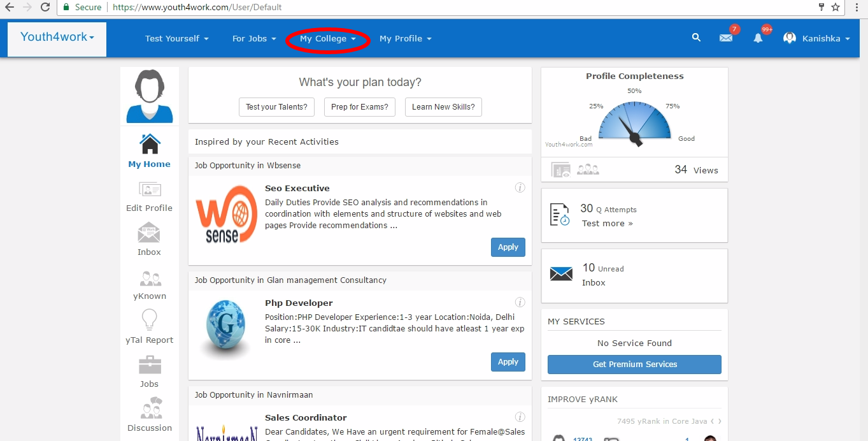Expand the My College menu
The height and width of the screenshot is (441, 868).
point(327,38)
